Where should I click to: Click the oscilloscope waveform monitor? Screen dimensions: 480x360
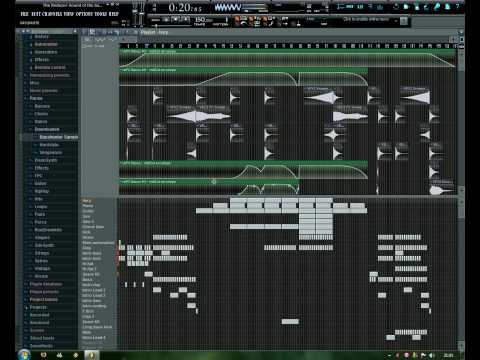pos(228,7)
